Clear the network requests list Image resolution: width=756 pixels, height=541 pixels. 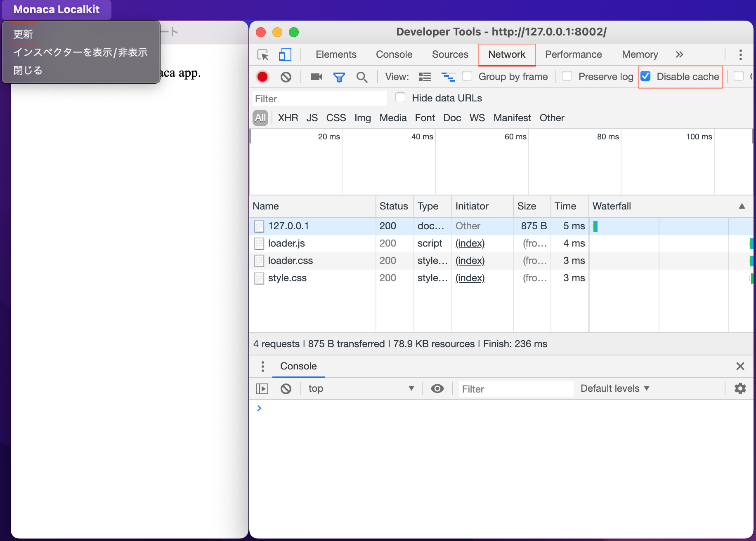click(x=286, y=77)
